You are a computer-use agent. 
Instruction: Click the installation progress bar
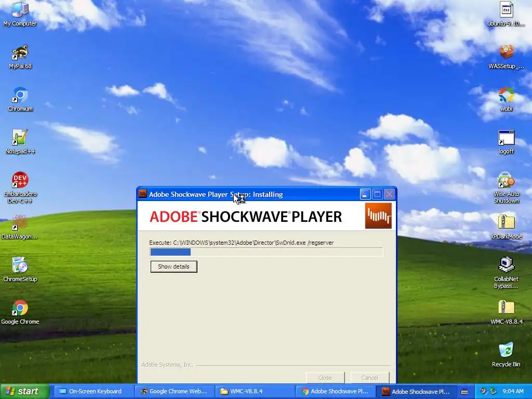[x=267, y=252]
